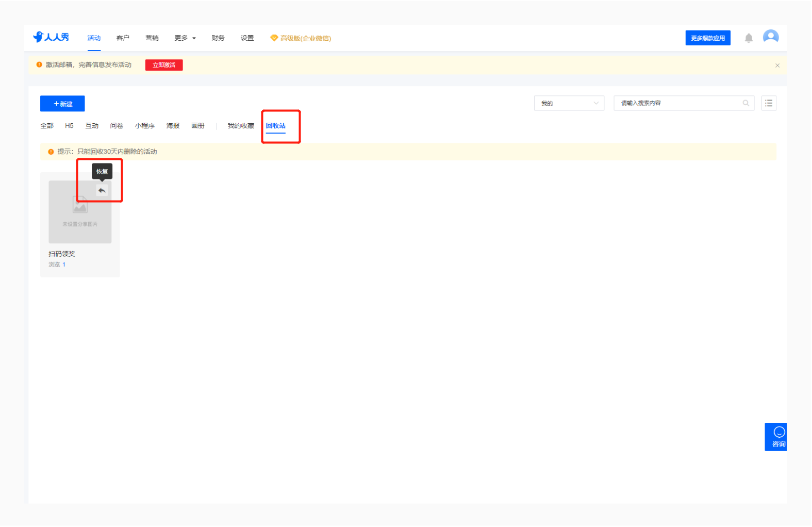This screenshot has height=527, width=812.
Task: Open the 回收站 tab
Action: 276,126
